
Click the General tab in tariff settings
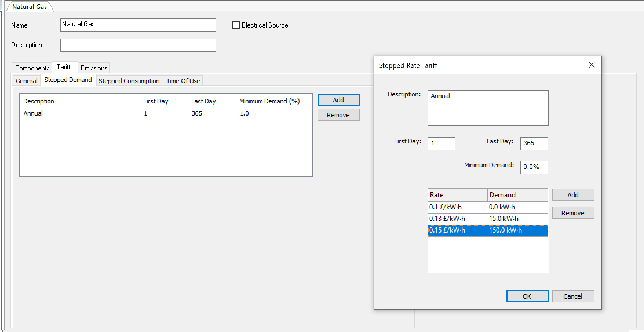27,81
